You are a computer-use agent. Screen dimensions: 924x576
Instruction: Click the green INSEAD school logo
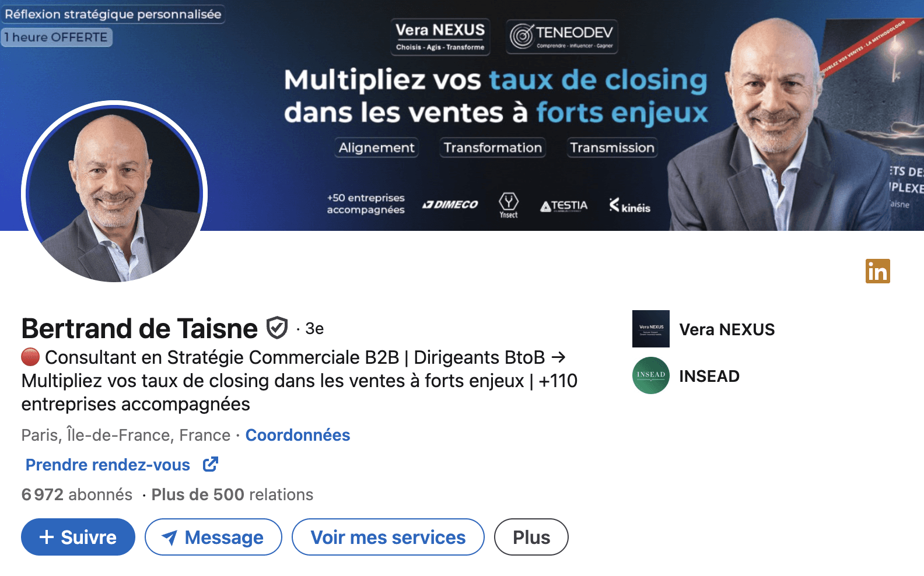coord(651,375)
